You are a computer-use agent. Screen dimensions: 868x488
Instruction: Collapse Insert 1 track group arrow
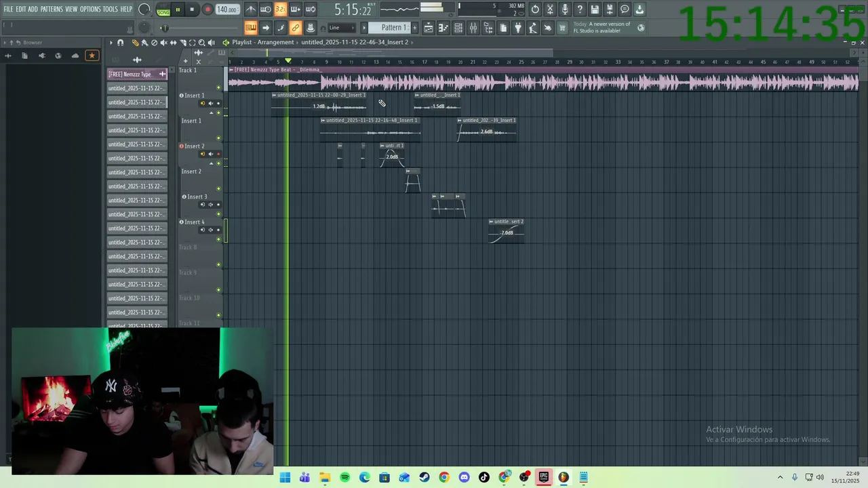pos(211,113)
